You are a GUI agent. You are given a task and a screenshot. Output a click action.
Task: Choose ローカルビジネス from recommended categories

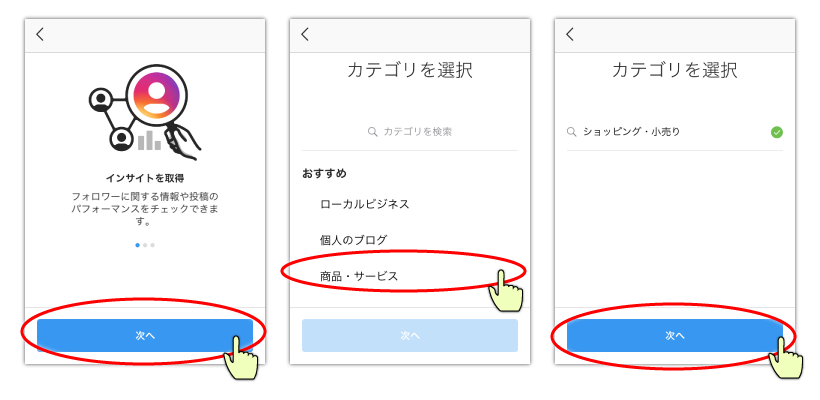[x=365, y=204]
